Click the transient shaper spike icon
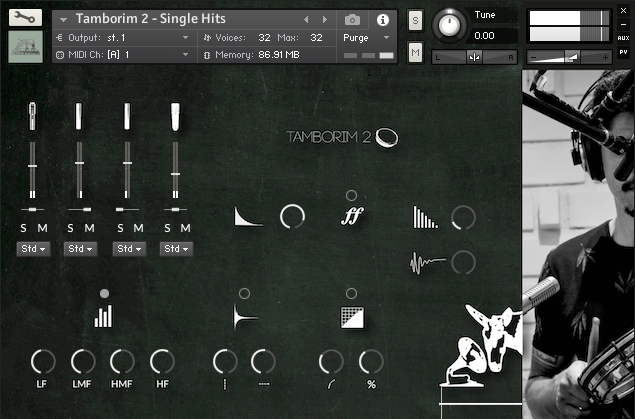 245,317
